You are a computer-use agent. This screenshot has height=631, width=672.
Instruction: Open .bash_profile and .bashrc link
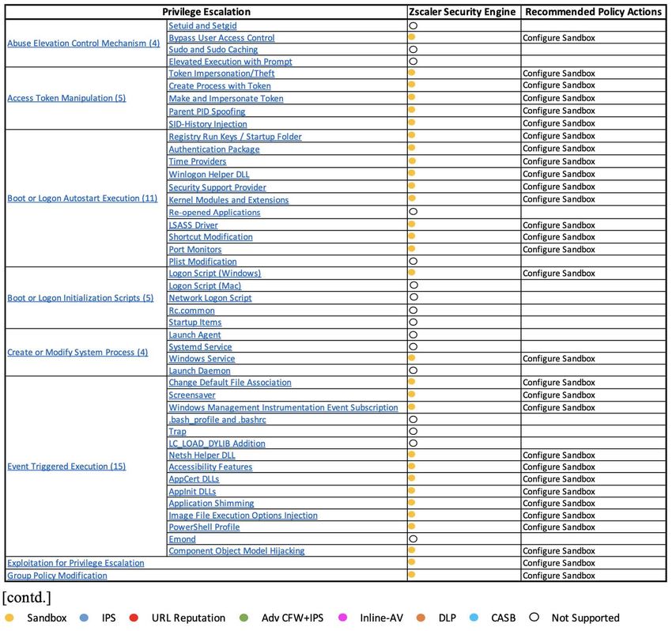(x=217, y=420)
